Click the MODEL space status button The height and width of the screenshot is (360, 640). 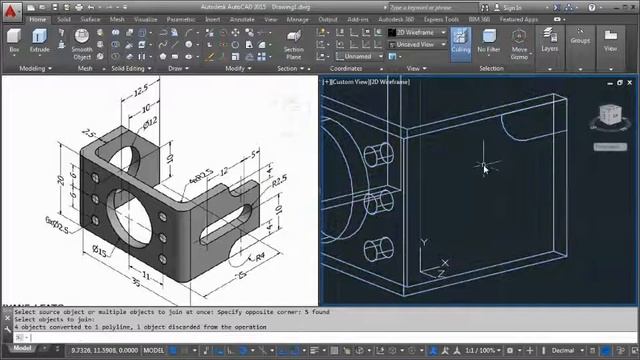pyautogui.click(x=153, y=350)
